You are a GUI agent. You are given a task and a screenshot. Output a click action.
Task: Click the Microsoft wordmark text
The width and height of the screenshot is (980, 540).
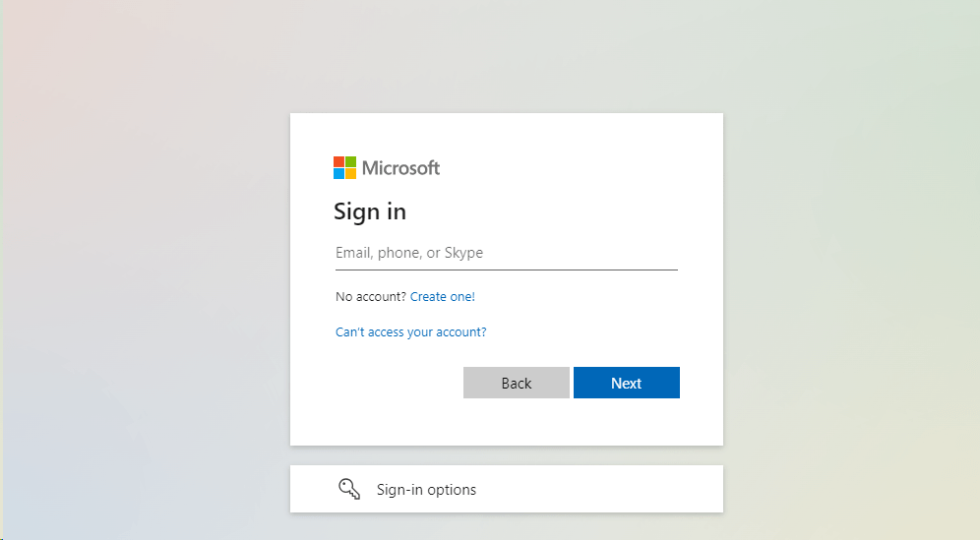pos(400,167)
